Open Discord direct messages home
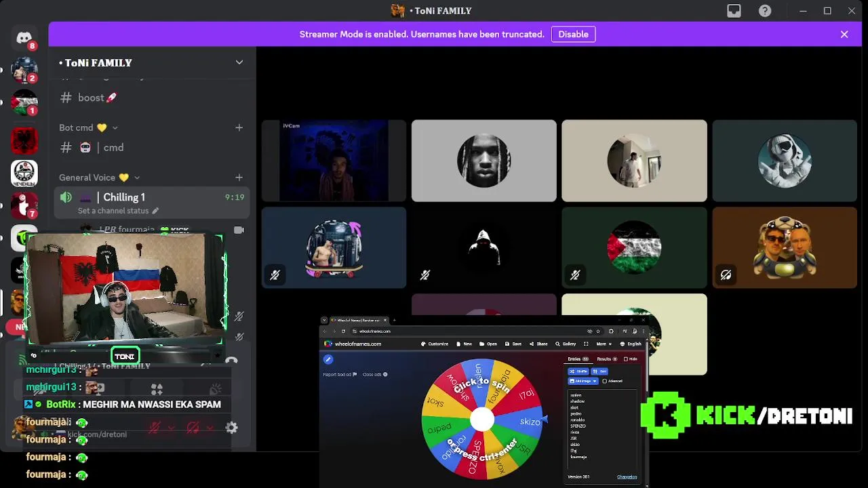 (x=24, y=38)
